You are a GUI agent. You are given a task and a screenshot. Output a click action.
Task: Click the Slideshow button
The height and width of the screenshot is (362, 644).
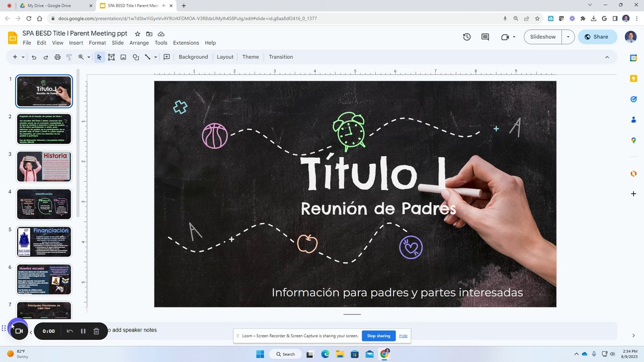pyautogui.click(x=543, y=37)
